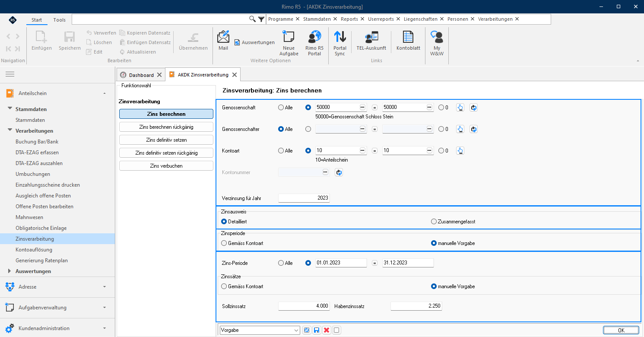Toggle the hamburger sidebar menu

click(x=10, y=74)
